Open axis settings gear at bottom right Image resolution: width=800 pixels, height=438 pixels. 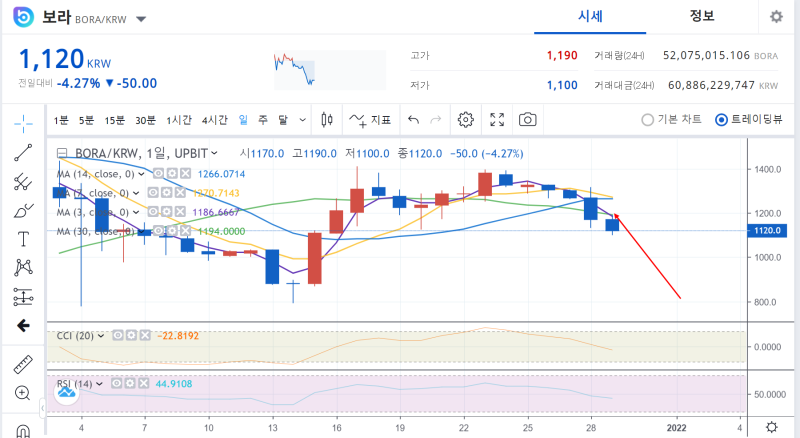[772, 427]
